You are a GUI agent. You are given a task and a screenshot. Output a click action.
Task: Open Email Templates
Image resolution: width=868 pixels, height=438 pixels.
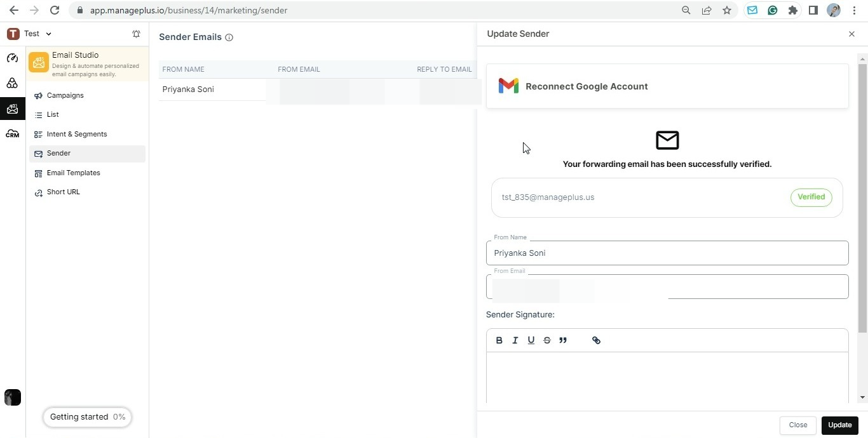click(87, 173)
